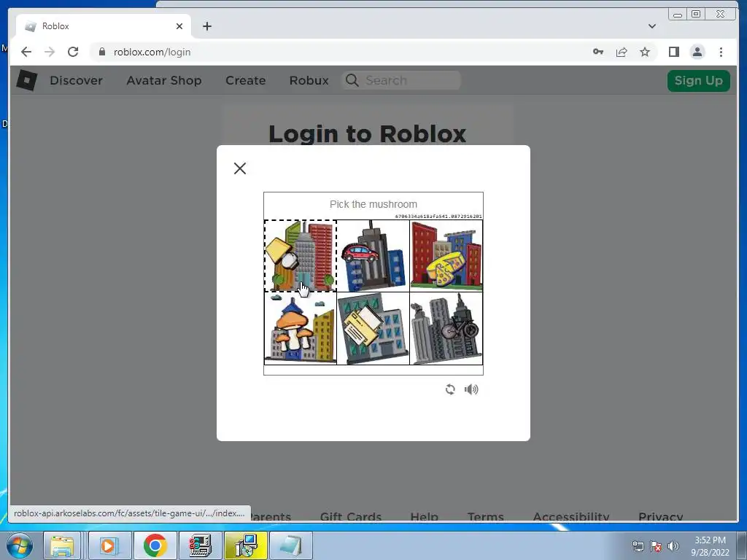Click the padlock site info icon
Screen dimensions: 747x560
(102, 52)
